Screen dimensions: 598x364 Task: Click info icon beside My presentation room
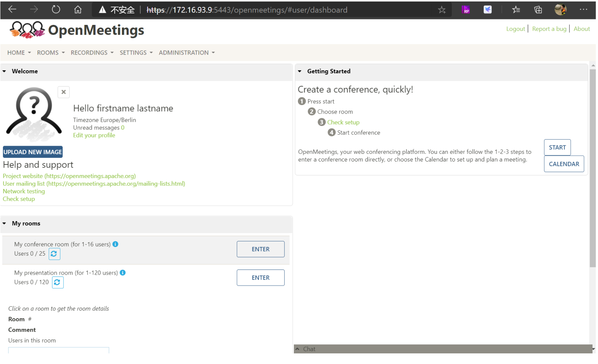123,273
